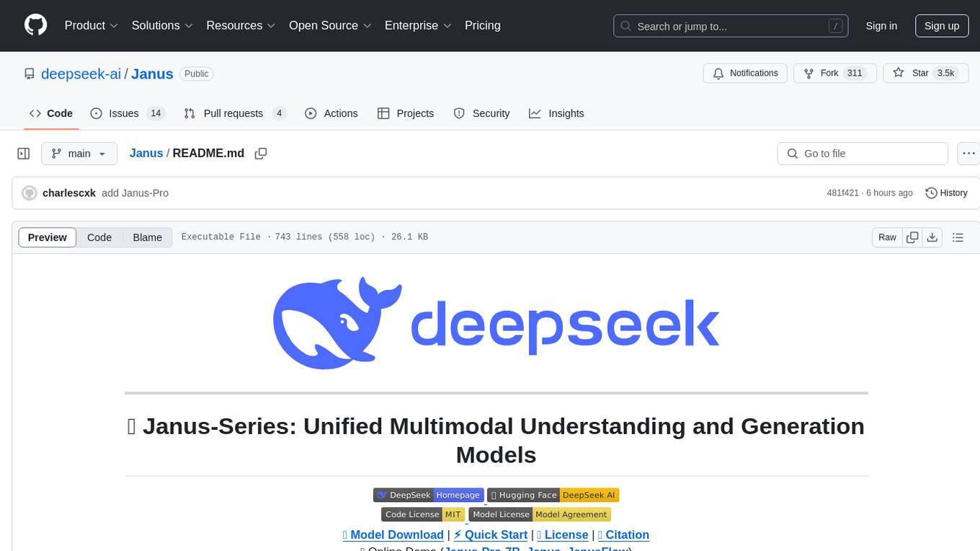Open the Insights tab
The height and width of the screenshot is (551, 980).
coord(556,113)
